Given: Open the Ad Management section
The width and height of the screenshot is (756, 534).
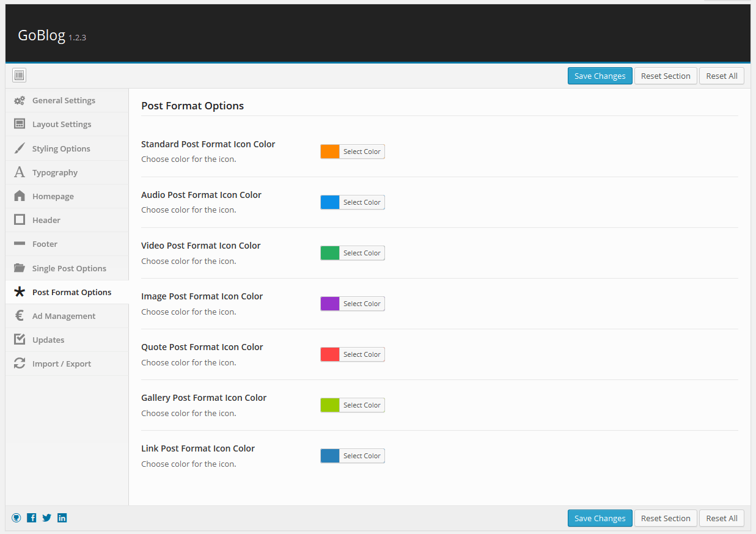Looking at the screenshot, I should coord(67,316).
